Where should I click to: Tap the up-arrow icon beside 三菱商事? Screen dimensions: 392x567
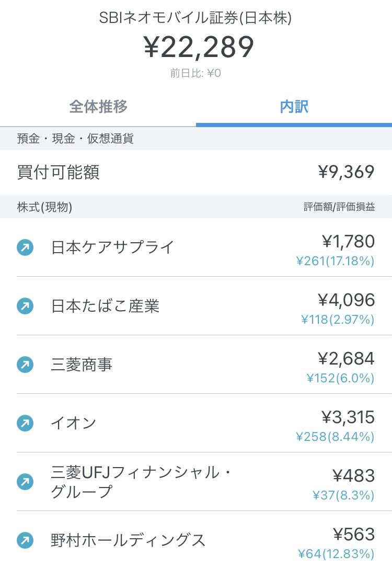coord(25,365)
